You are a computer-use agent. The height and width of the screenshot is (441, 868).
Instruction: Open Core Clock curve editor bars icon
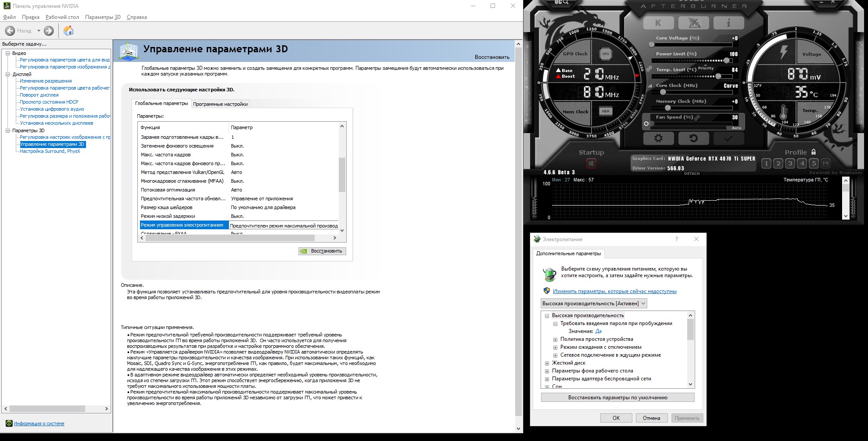tap(650, 86)
